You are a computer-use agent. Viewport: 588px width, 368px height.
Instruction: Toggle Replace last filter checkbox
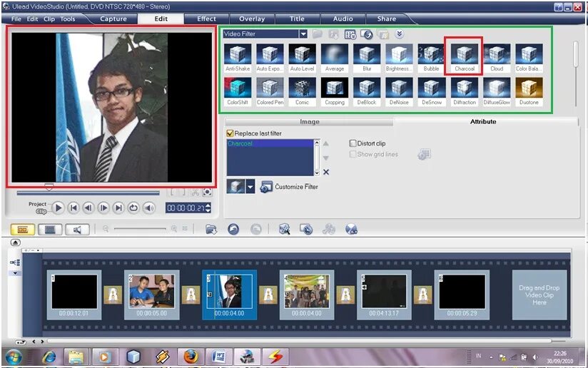230,133
